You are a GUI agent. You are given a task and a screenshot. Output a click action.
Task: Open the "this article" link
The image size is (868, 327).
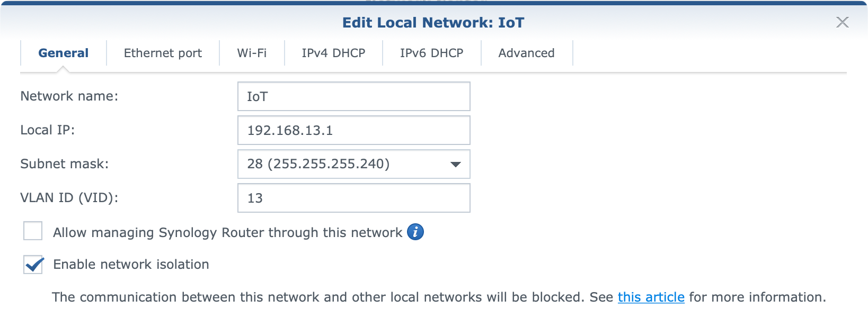click(x=651, y=297)
